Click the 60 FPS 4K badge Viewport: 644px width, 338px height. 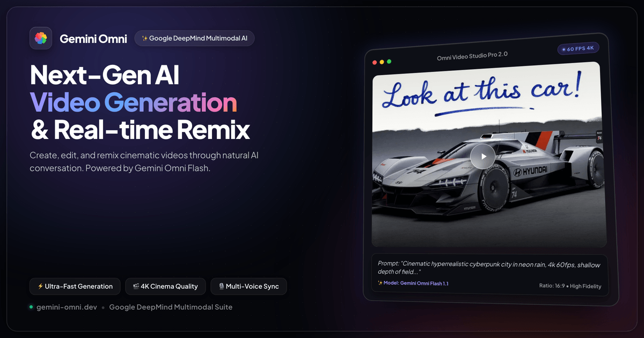click(578, 48)
